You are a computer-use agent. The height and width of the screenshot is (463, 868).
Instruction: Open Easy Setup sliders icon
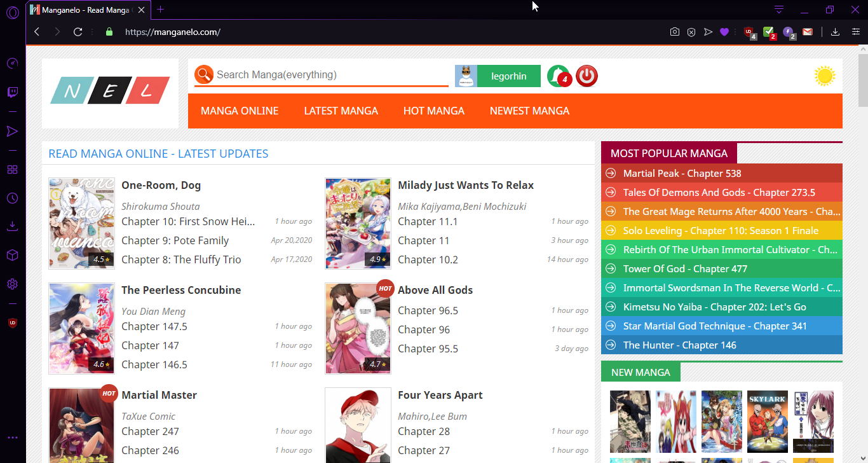[x=855, y=32]
